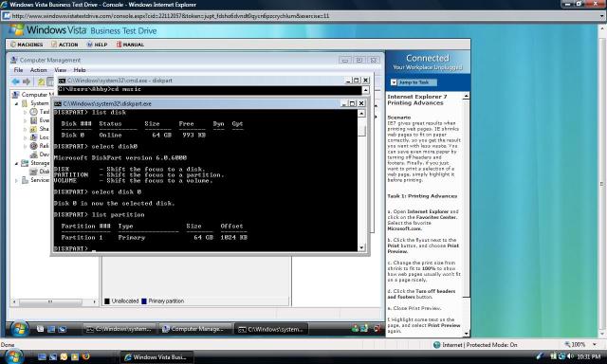Open File menu in Computer Management
Image resolution: width=607 pixels, height=364 pixels.
click(18, 70)
